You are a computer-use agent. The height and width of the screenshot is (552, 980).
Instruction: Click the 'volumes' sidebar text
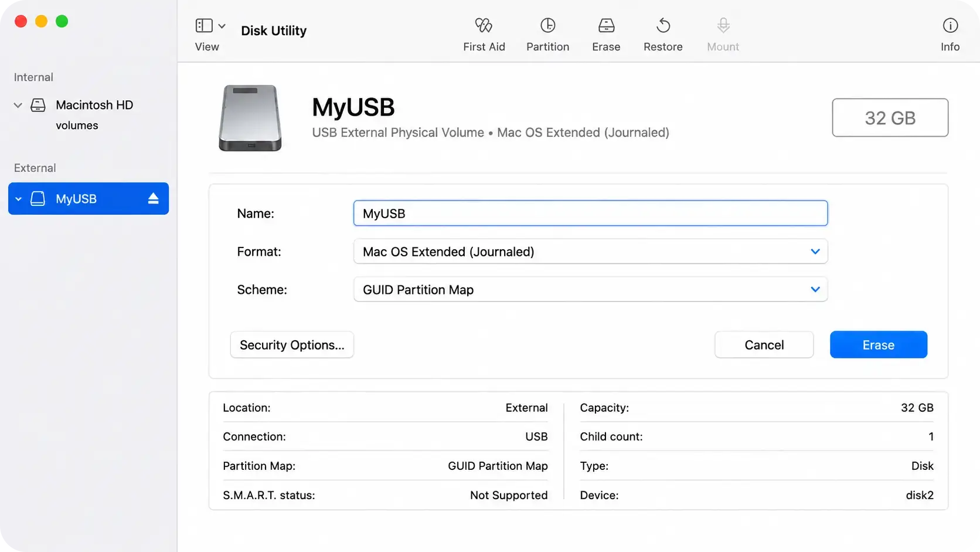[77, 126]
